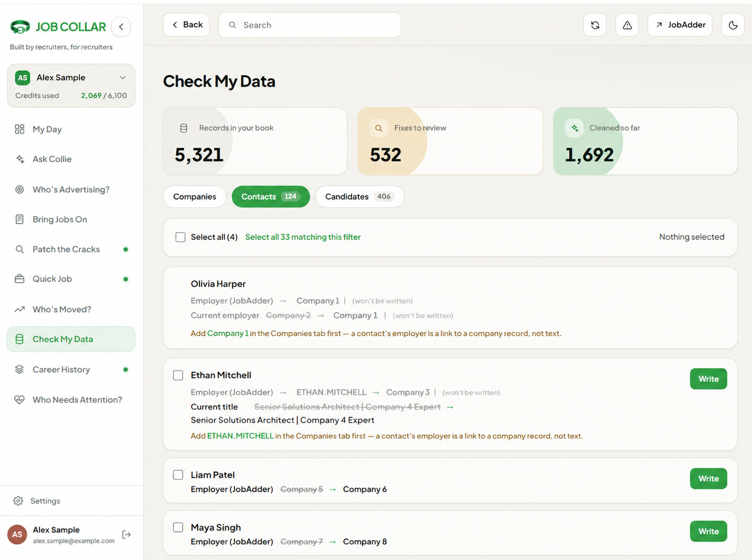The image size is (752, 560).
Task: Collapse the sidebar with the chevron button
Action: pyautogui.click(x=121, y=27)
